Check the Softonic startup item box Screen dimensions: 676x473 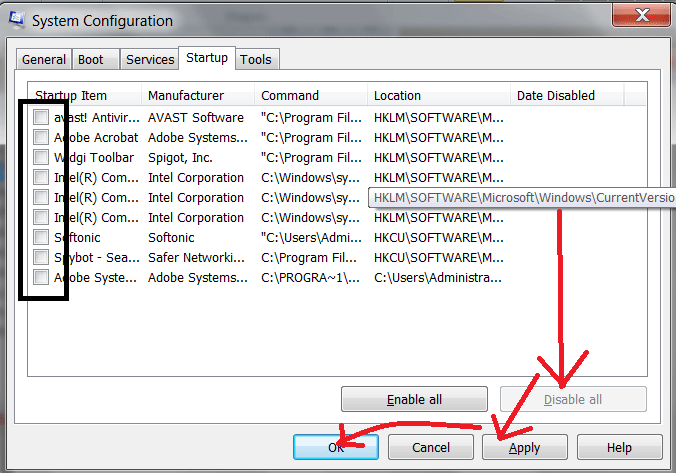41,237
